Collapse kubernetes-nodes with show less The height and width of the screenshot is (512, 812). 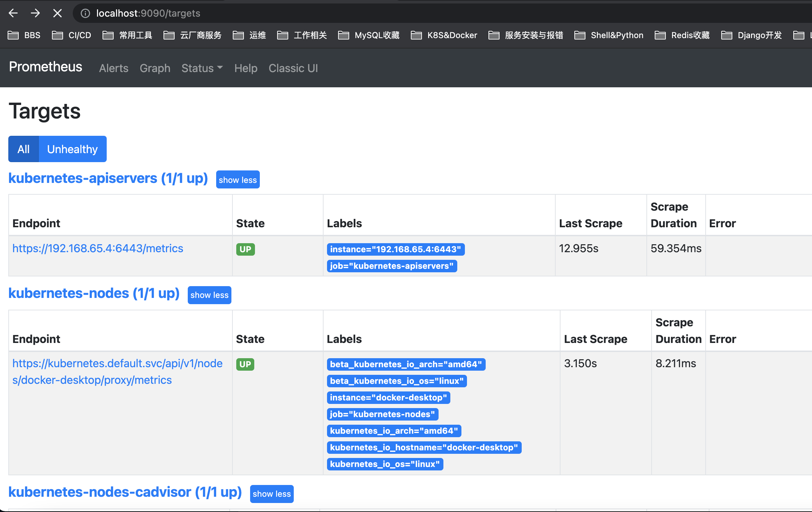(x=209, y=295)
